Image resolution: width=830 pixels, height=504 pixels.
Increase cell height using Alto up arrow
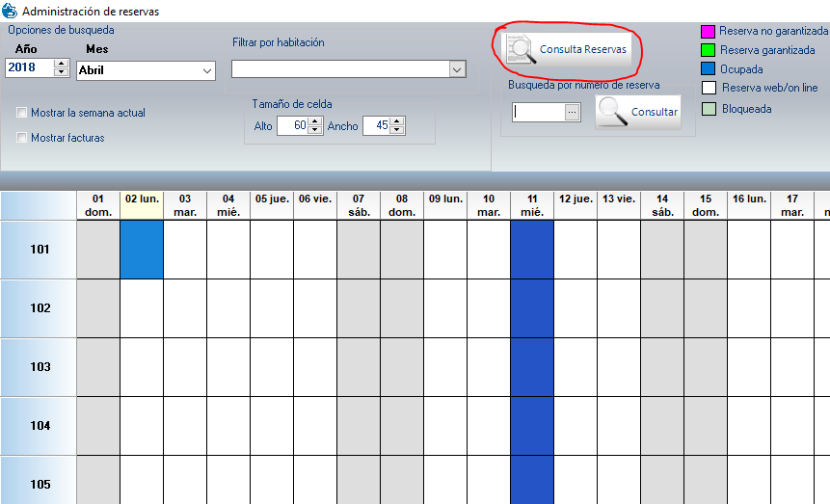click(x=314, y=121)
